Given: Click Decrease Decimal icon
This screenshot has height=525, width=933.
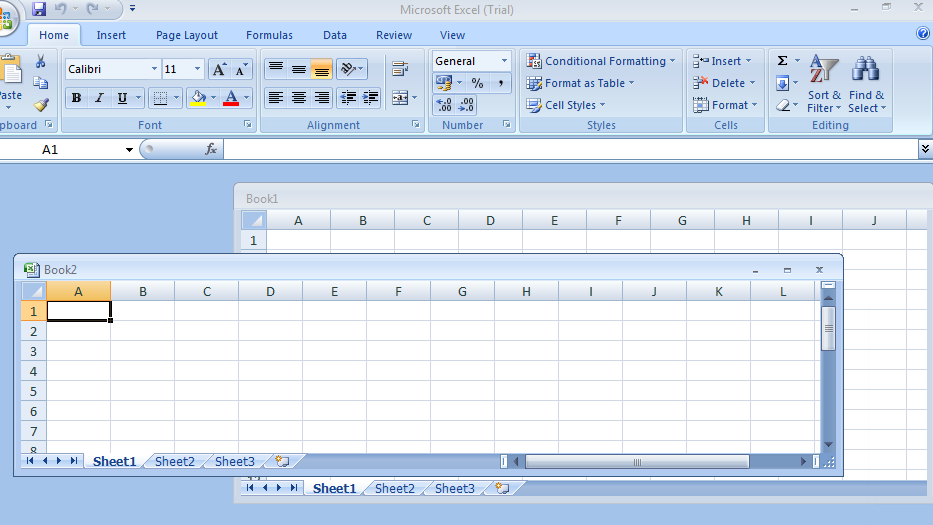Looking at the screenshot, I should click(x=466, y=105).
